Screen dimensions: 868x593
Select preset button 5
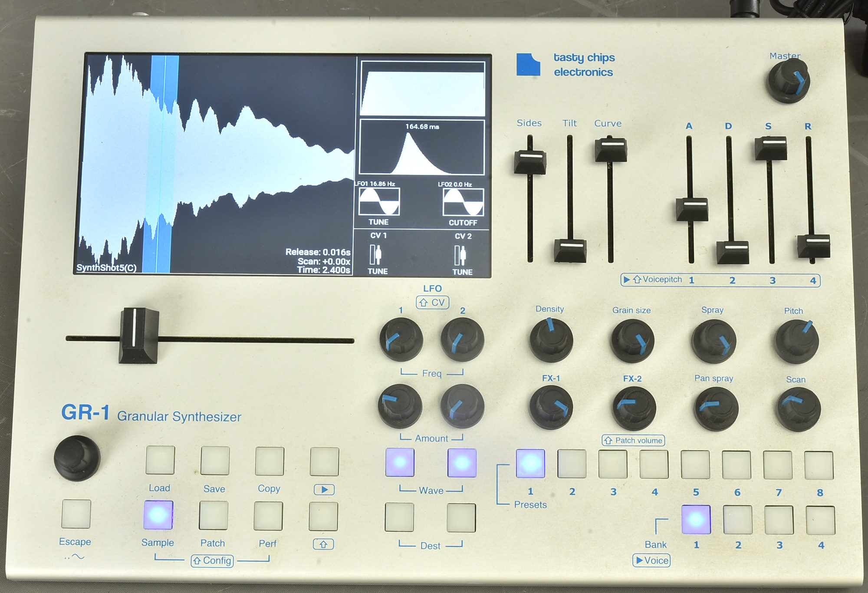pos(695,465)
